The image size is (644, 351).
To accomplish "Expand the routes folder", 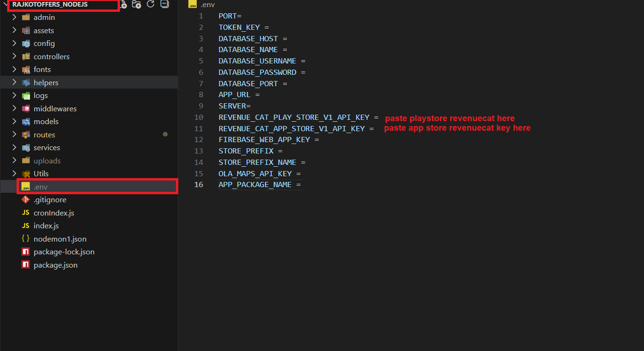I will click(44, 135).
